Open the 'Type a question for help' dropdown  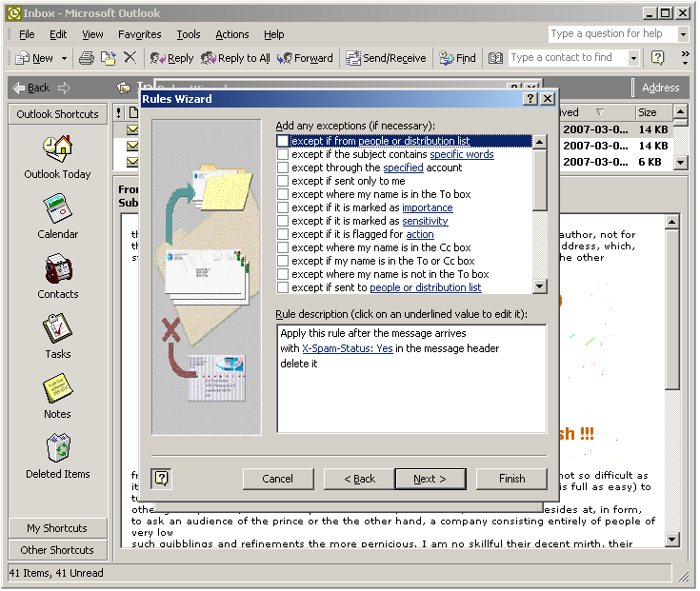point(683,34)
